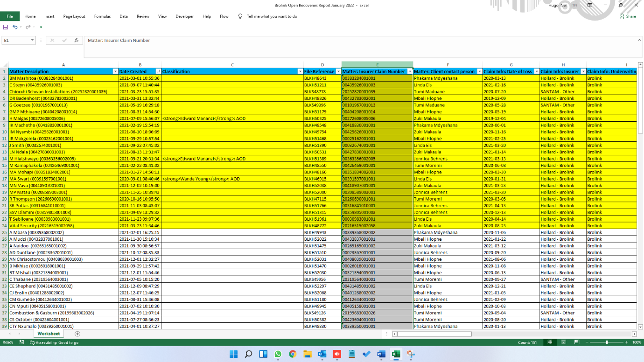The height and width of the screenshot is (362, 644).
Task: Expand the formula bar chevron
Action: click(x=639, y=41)
